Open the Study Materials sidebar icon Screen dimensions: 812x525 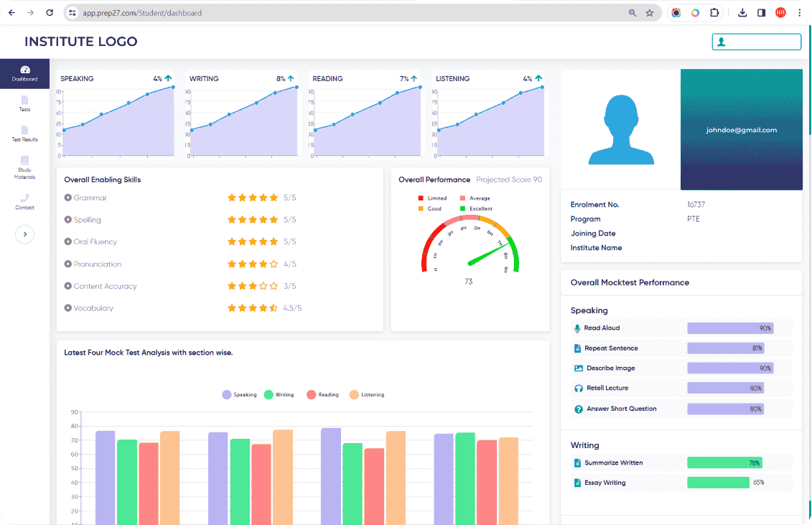(25, 161)
